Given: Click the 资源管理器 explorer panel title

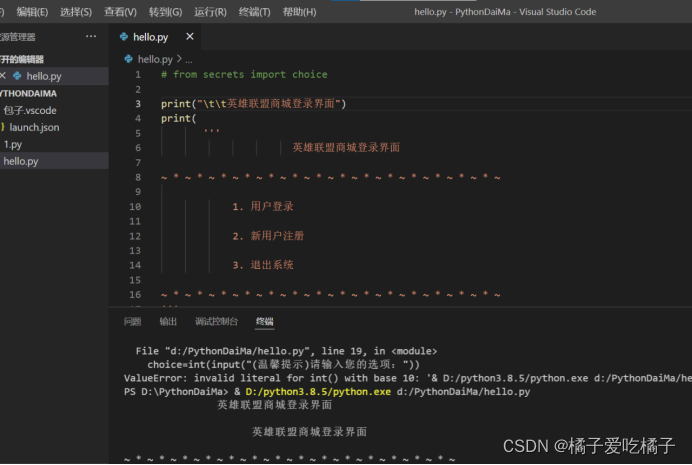Looking at the screenshot, I should (18, 37).
